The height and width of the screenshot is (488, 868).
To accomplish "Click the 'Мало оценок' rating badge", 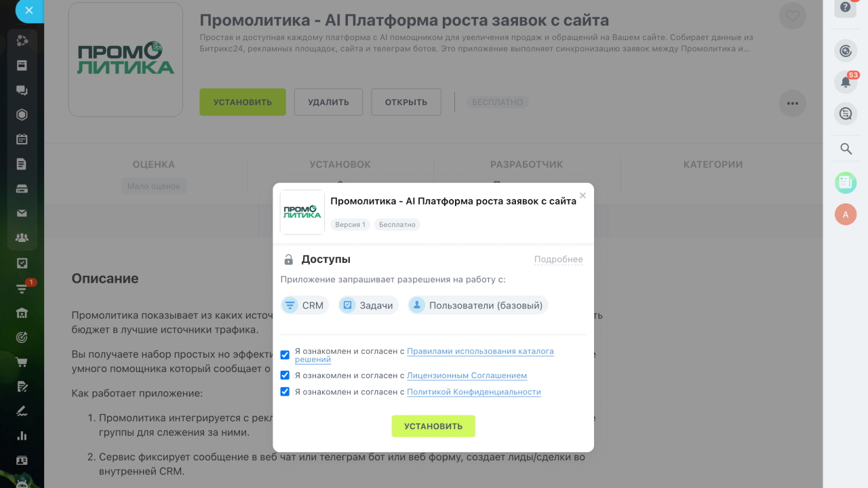I will 154,186.
